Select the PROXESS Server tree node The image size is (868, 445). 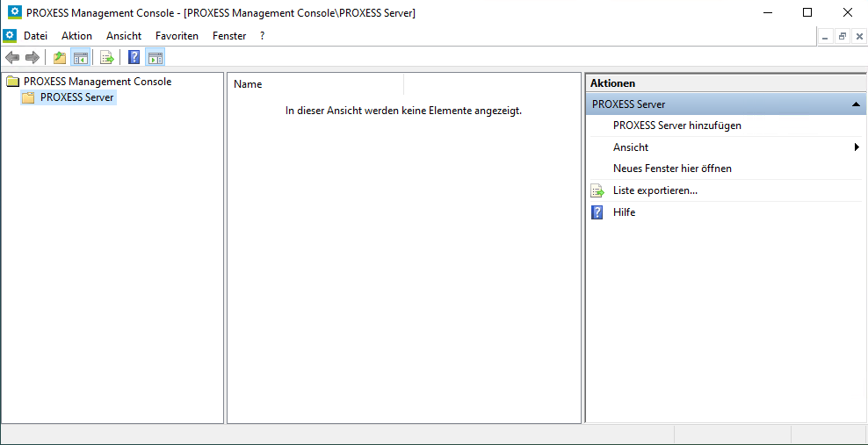coord(77,97)
